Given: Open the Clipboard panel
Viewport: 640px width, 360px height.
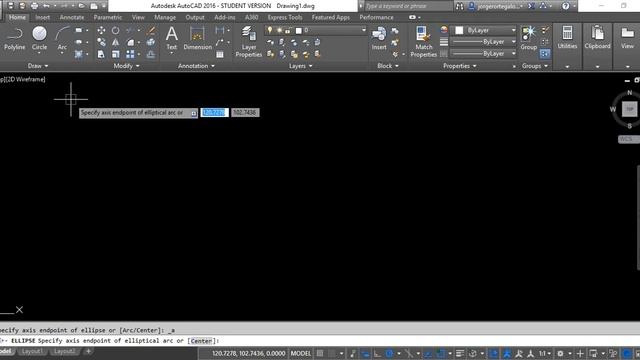Looking at the screenshot, I should click(597, 38).
